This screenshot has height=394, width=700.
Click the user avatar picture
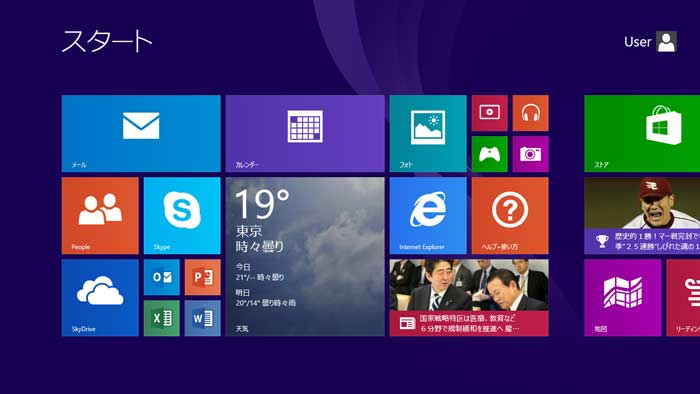pos(667,41)
